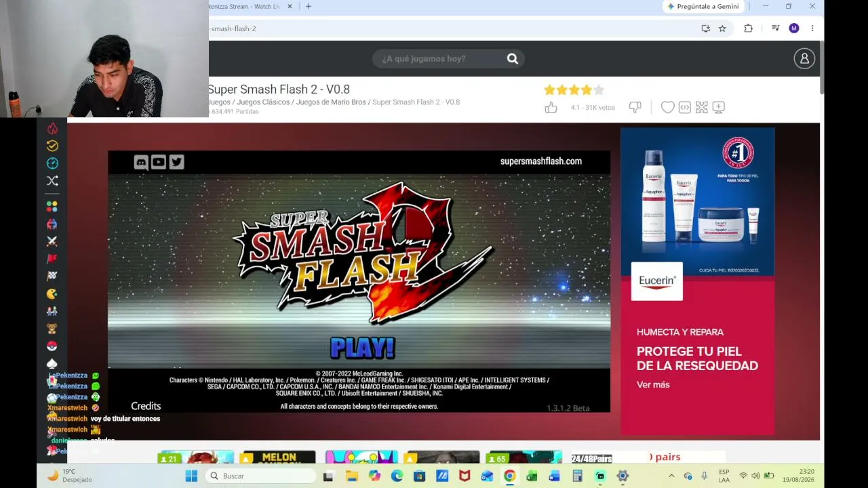Open the checkered flag racing category

pyautogui.click(x=52, y=276)
